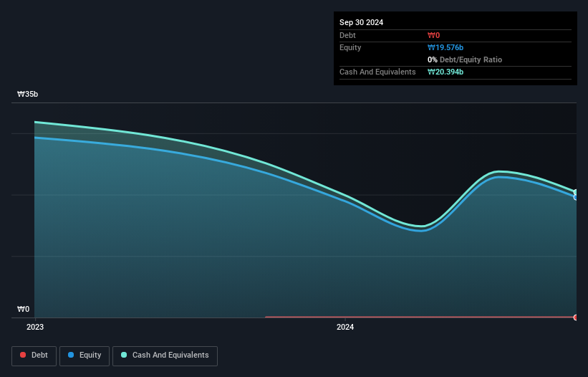
Task: Click the Debt row label in tooltip
Action: point(347,35)
